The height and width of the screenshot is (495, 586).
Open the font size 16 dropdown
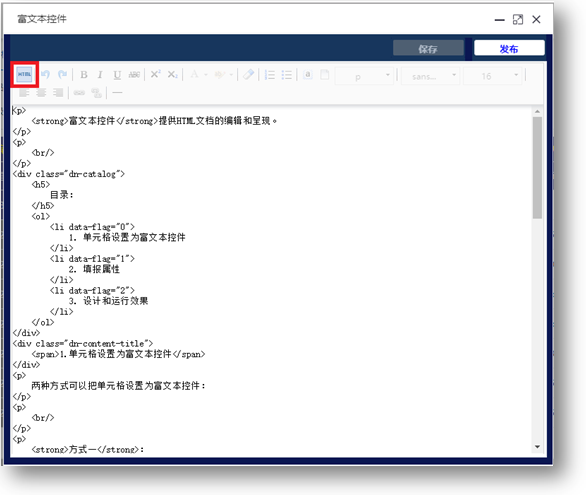pyautogui.click(x=492, y=76)
